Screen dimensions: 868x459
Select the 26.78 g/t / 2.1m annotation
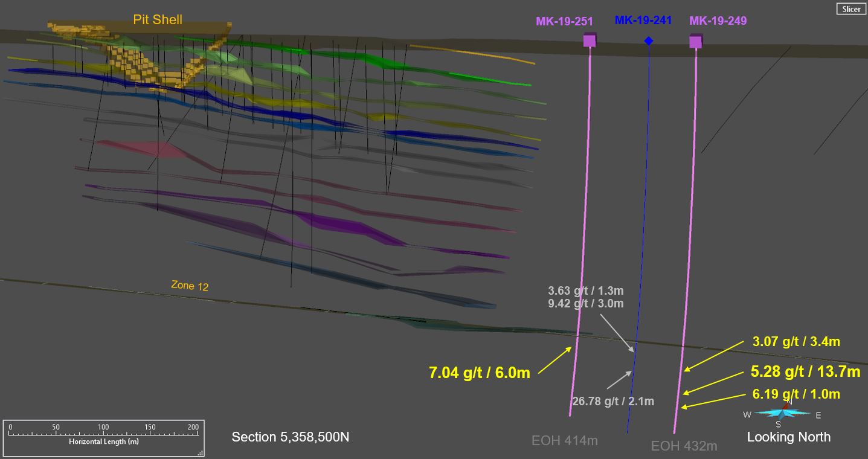[x=612, y=401]
